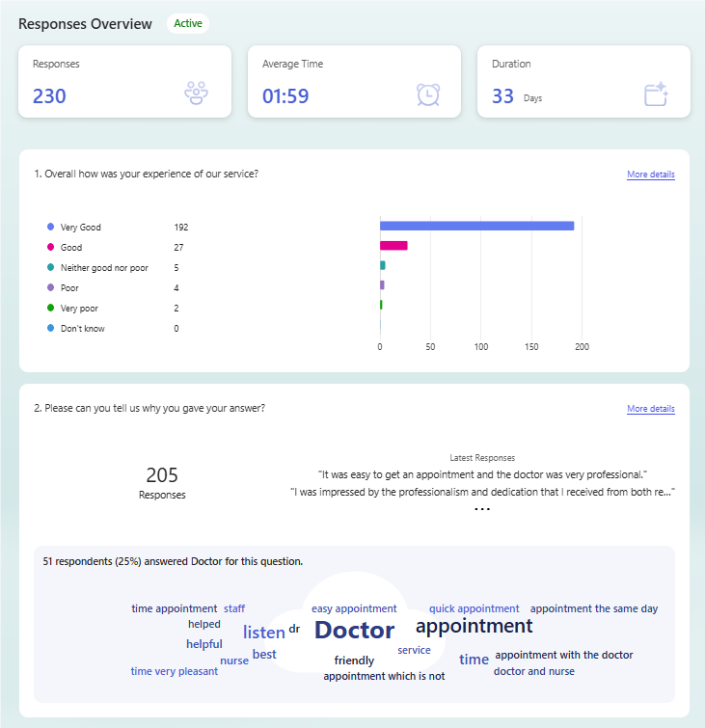Click the word dr in word cloud

[x=294, y=629]
